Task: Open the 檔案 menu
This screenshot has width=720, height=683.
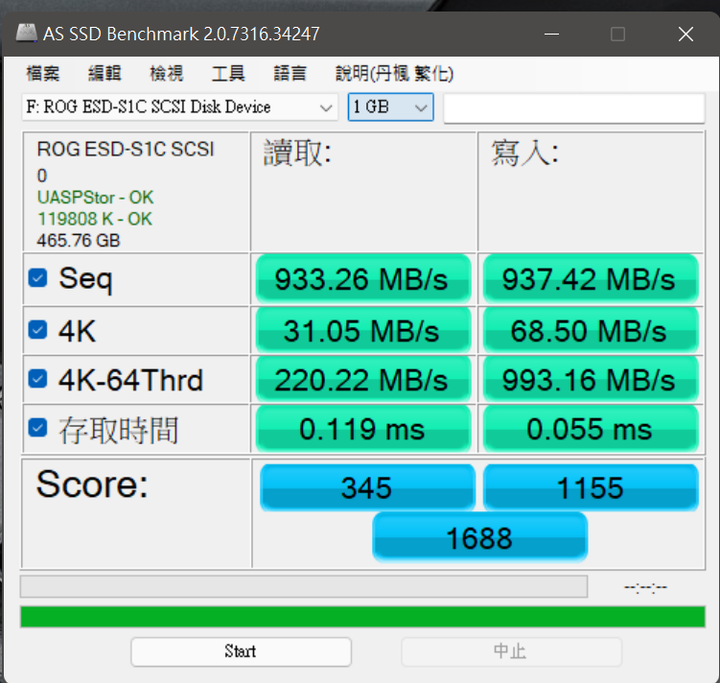Action: pos(43,73)
